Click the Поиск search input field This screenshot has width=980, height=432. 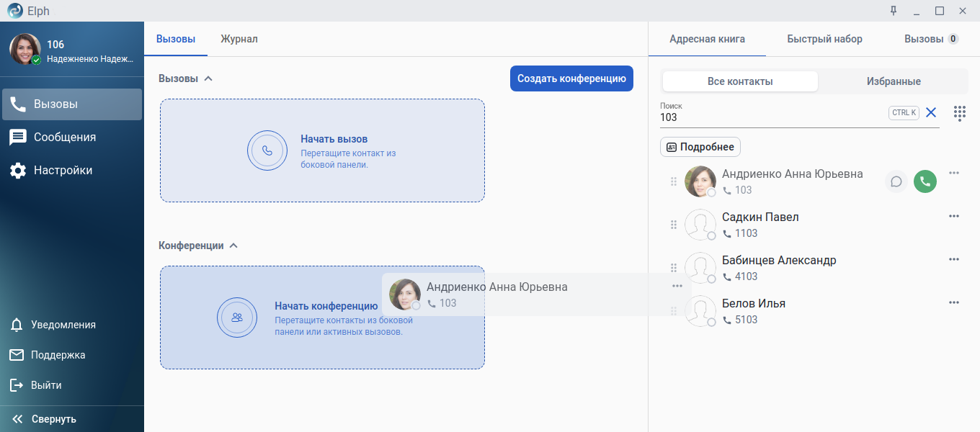click(771, 117)
